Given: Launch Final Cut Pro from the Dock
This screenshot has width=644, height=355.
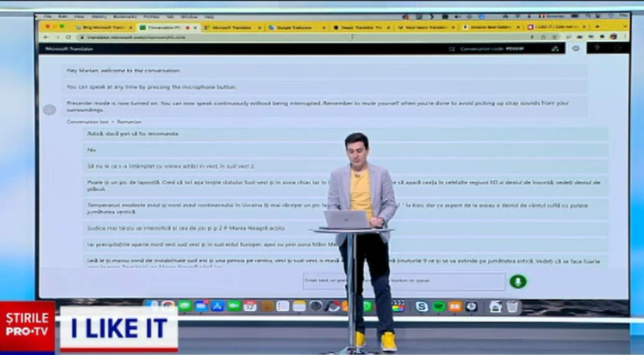Looking at the screenshot, I should [x=398, y=306].
